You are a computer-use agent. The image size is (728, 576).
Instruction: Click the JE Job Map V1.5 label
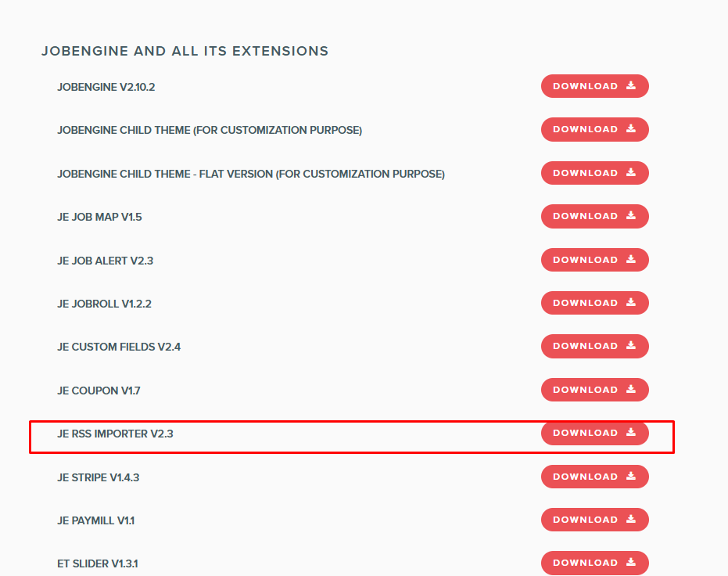tap(99, 217)
